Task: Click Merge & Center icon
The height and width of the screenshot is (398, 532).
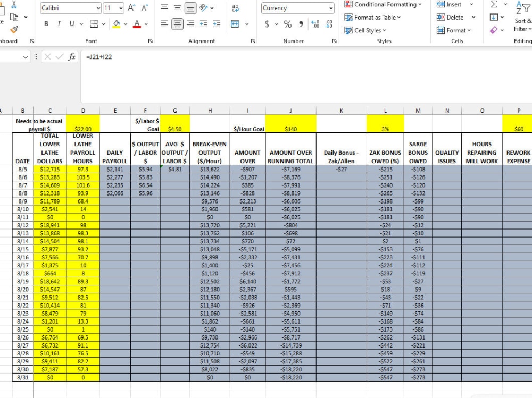Action: [235, 24]
